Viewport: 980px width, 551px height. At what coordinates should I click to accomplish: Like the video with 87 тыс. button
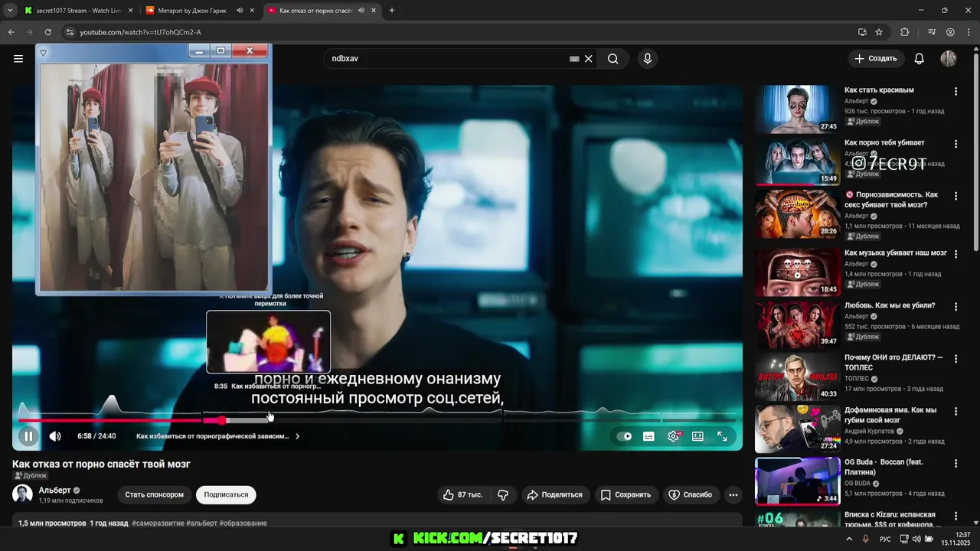pyautogui.click(x=463, y=495)
